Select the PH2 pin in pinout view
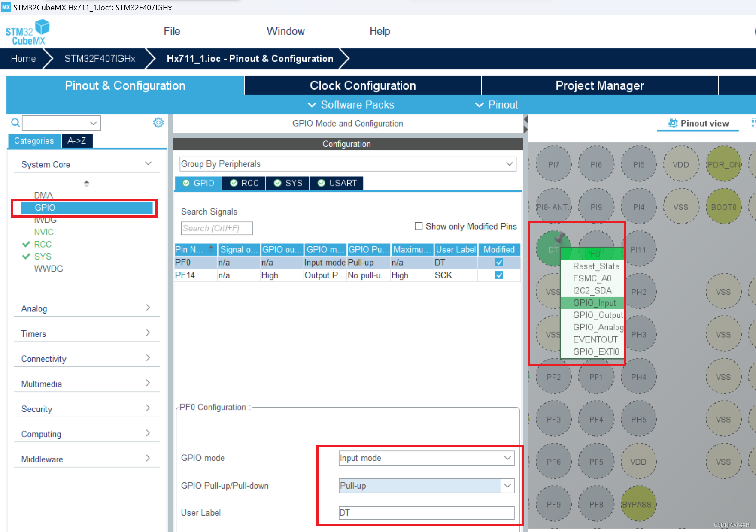This screenshot has height=532, width=756. pyautogui.click(x=639, y=292)
